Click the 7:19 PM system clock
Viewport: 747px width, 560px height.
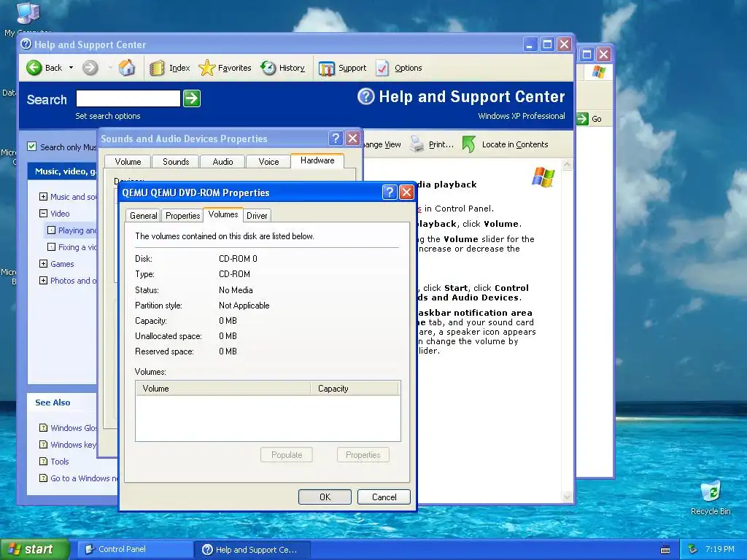[x=720, y=549]
